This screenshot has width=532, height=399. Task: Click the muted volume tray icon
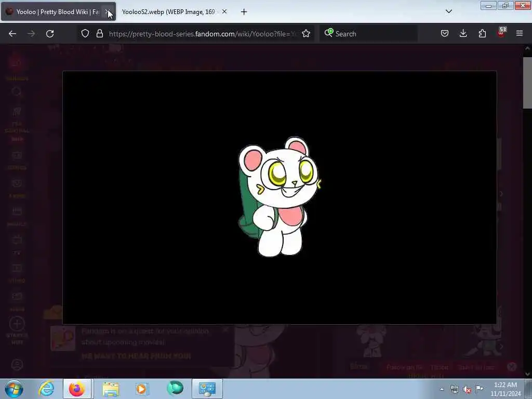(467, 390)
